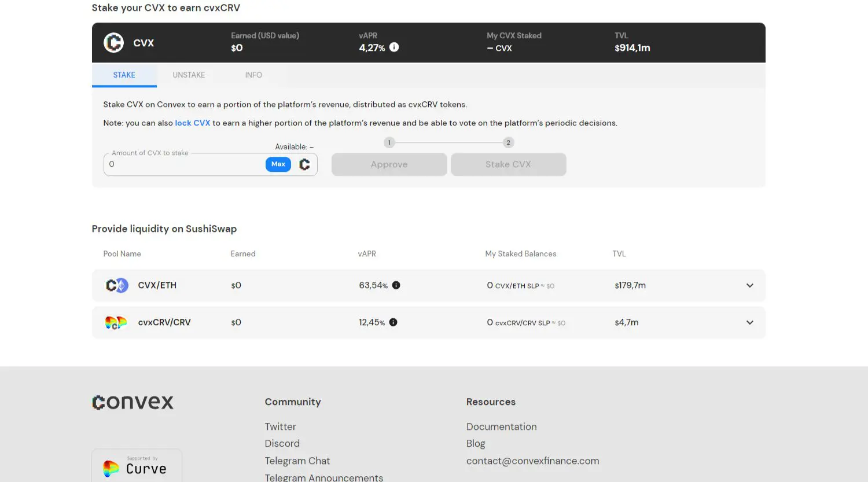Follow the lock CVX link
This screenshot has height=482, width=868.
click(x=193, y=123)
